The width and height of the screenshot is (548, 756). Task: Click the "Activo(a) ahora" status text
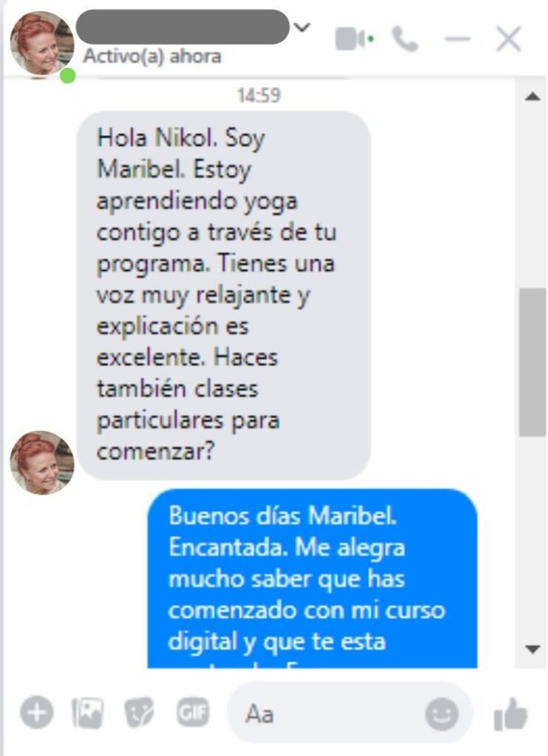[152, 56]
